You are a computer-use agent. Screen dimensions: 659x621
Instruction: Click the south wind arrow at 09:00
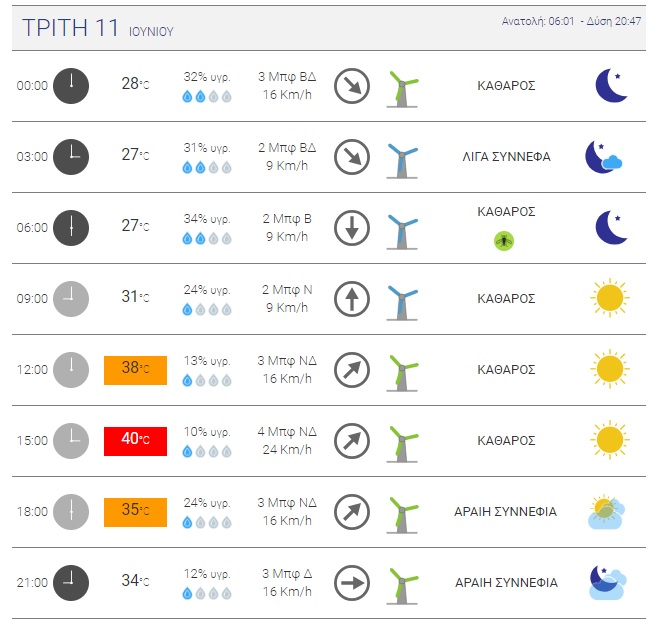pyautogui.click(x=352, y=299)
